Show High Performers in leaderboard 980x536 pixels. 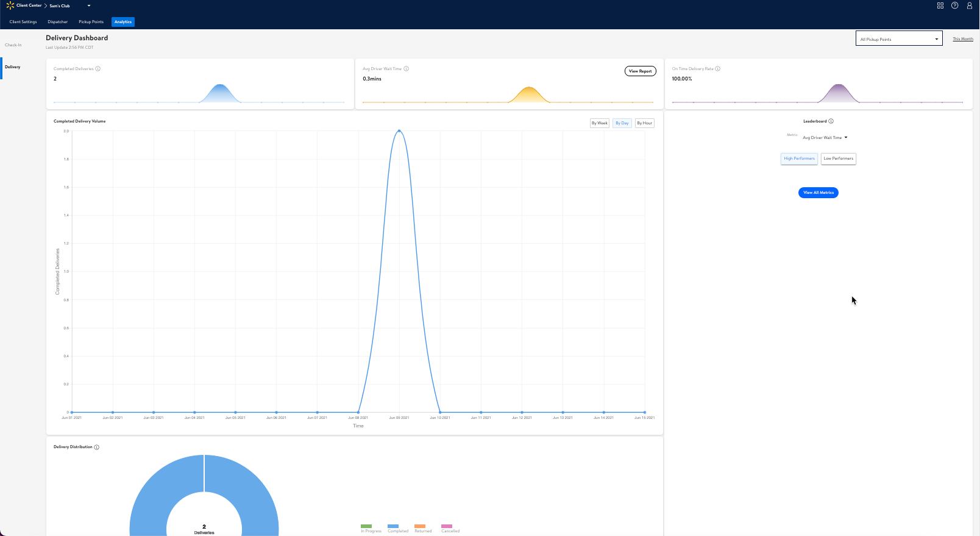(x=800, y=159)
